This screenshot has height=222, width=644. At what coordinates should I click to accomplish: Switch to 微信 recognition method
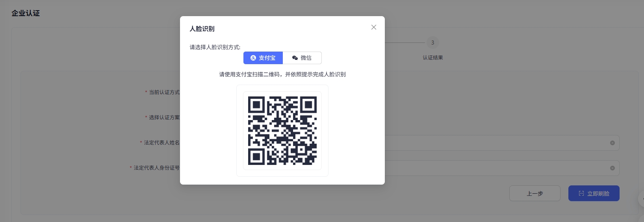(x=302, y=58)
